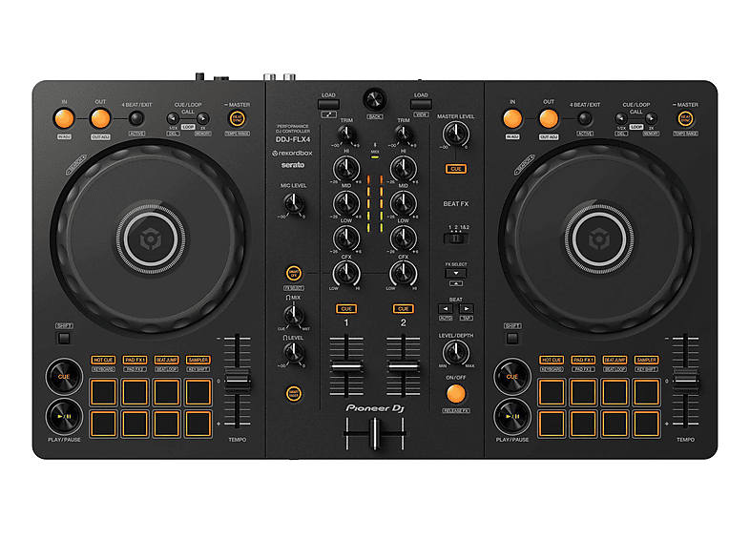Click left deck CUE/LOOP CALL left arrow
This screenshot has height=560, width=750.
[173, 118]
